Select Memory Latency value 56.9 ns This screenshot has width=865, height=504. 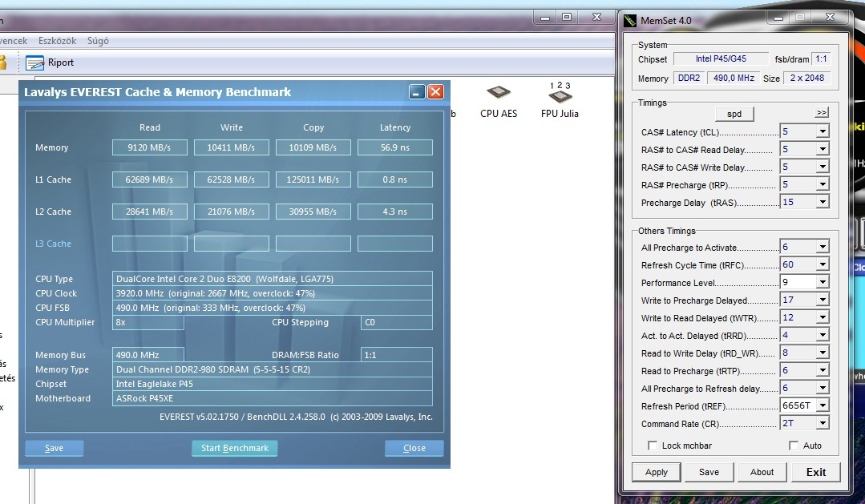(x=395, y=147)
